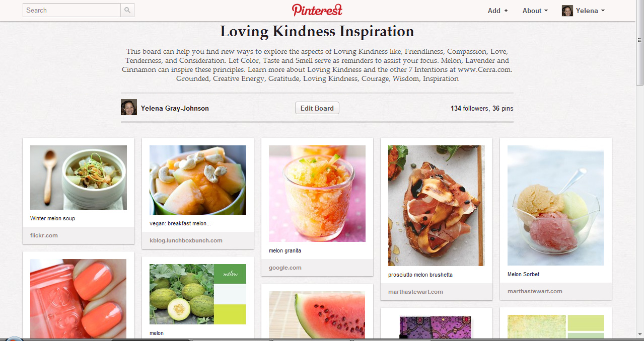The height and width of the screenshot is (341, 644).
Task: Click the Edit Board button
Action: (317, 108)
